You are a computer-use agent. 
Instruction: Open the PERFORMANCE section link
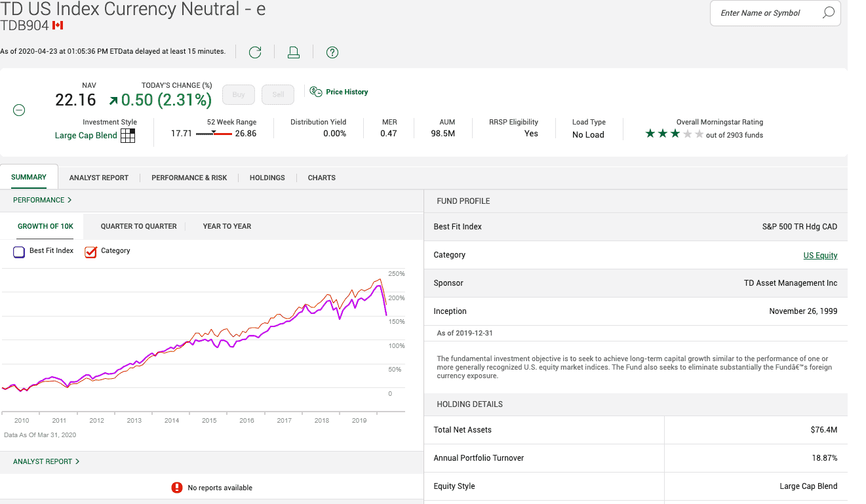(x=43, y=200)
